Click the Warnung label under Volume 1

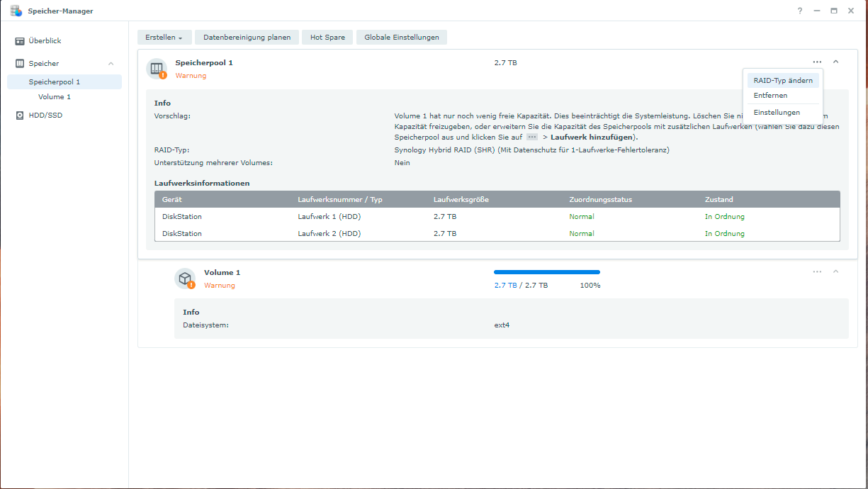pyautogui.click(x=220, y=286)
